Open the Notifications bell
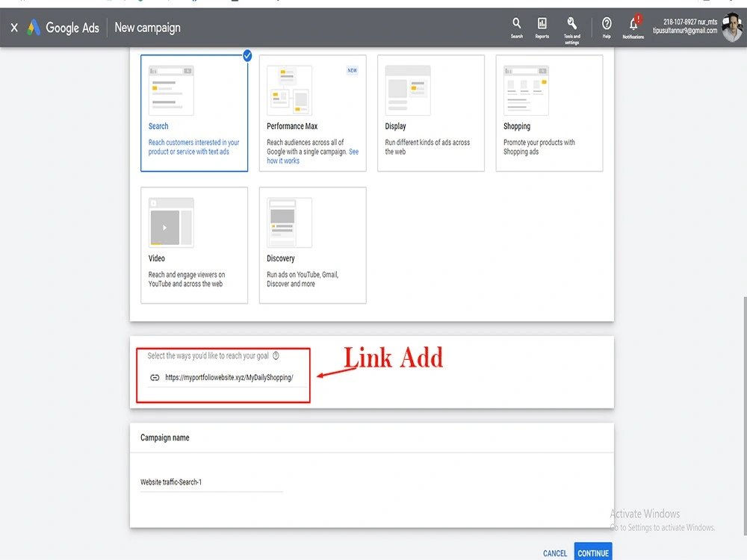This screenshot has width=747, height=560. [633, 28]
